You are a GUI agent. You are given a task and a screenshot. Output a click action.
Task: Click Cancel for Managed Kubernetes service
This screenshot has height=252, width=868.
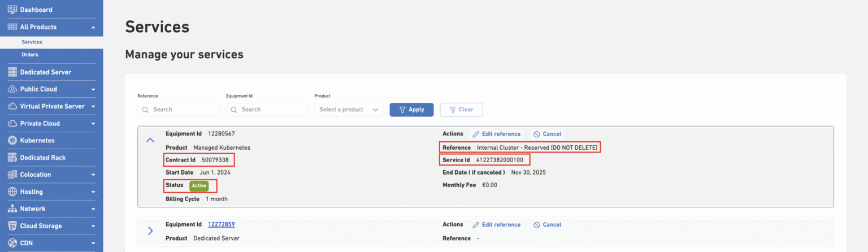(547, 134)
